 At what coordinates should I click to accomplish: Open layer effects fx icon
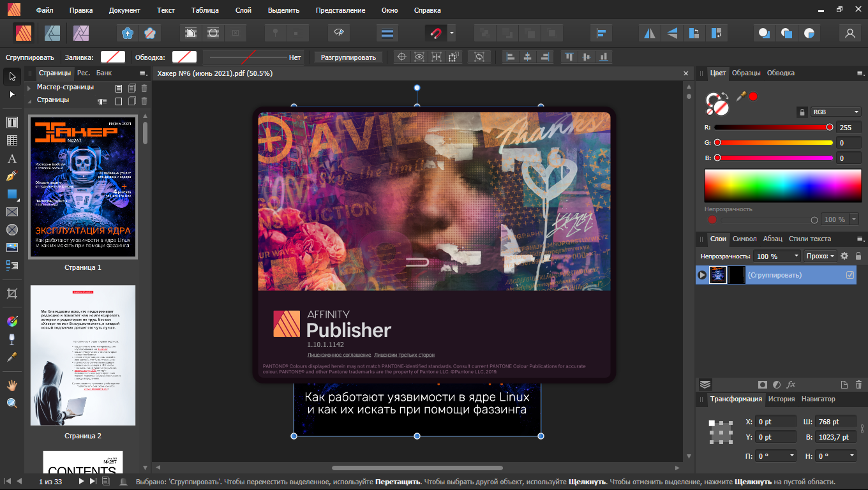click(x=791, y=384)
